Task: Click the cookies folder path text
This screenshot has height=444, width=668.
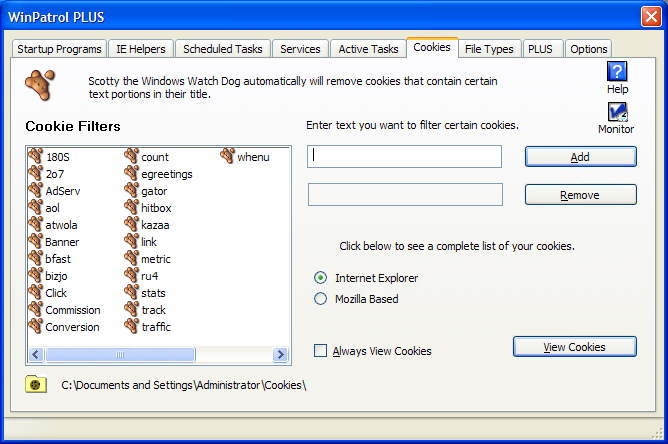Action: [184, 385]
